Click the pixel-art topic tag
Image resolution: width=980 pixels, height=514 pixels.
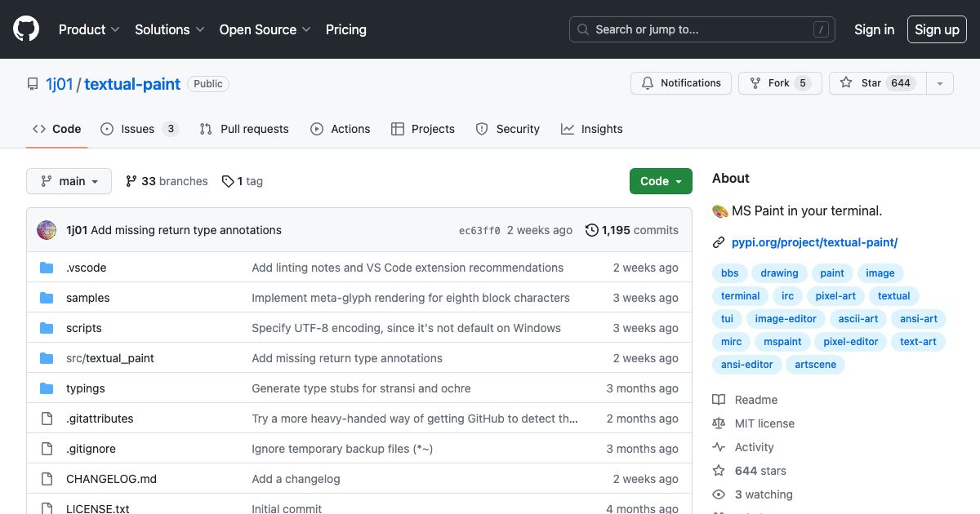[x=835, y=295]
